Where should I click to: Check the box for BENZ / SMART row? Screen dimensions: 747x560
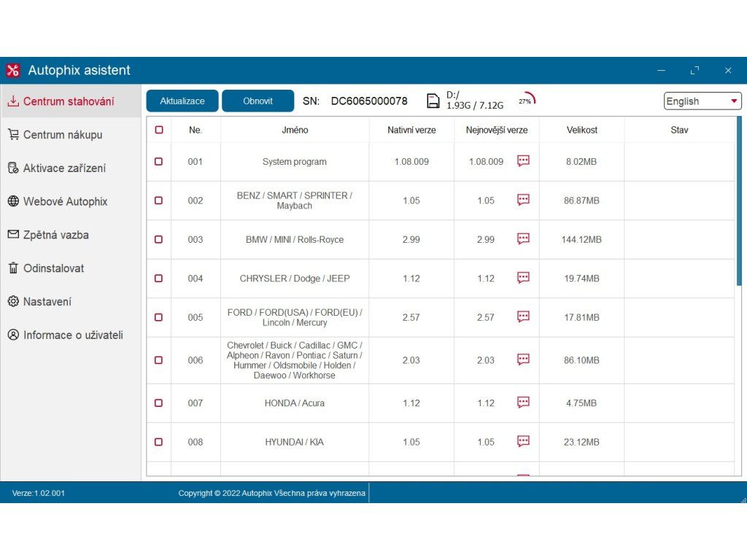[x=159, y=201]
